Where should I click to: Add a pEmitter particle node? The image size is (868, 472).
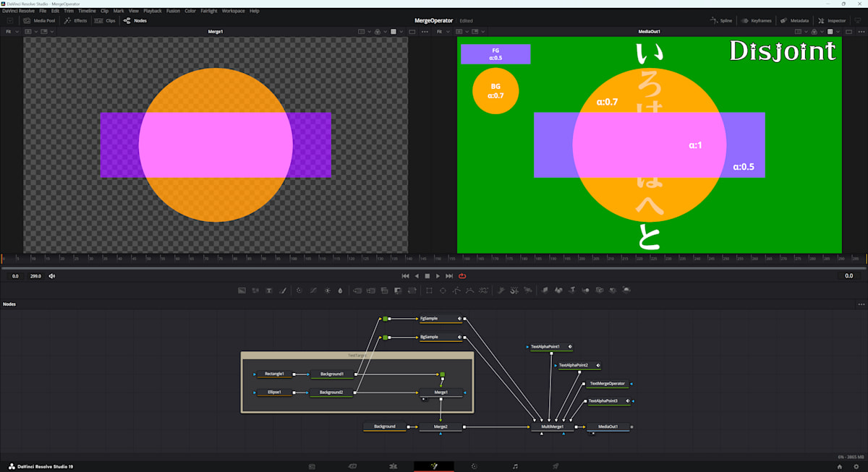coord(501,290)
